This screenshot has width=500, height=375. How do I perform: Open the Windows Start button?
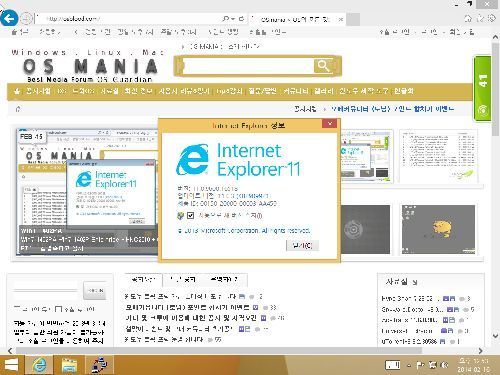[10, 365]
